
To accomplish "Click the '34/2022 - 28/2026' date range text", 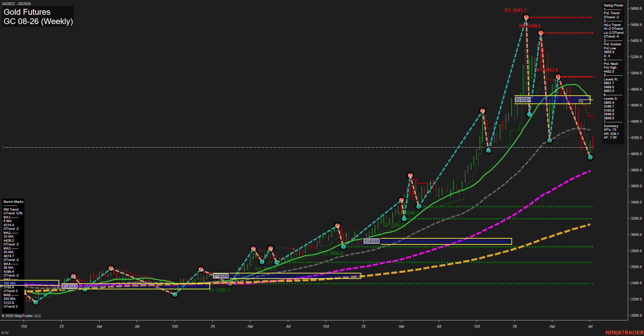I will click(x=16, y=4).
